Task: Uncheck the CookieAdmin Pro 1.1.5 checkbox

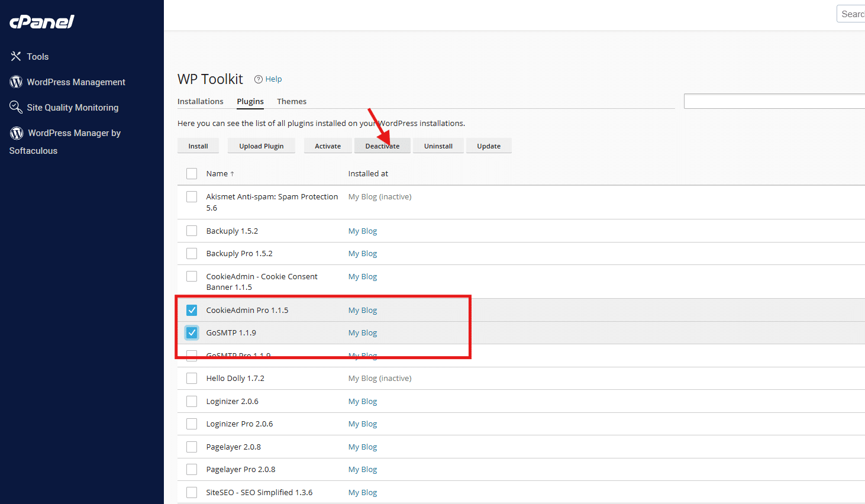Action: point(191,309)
